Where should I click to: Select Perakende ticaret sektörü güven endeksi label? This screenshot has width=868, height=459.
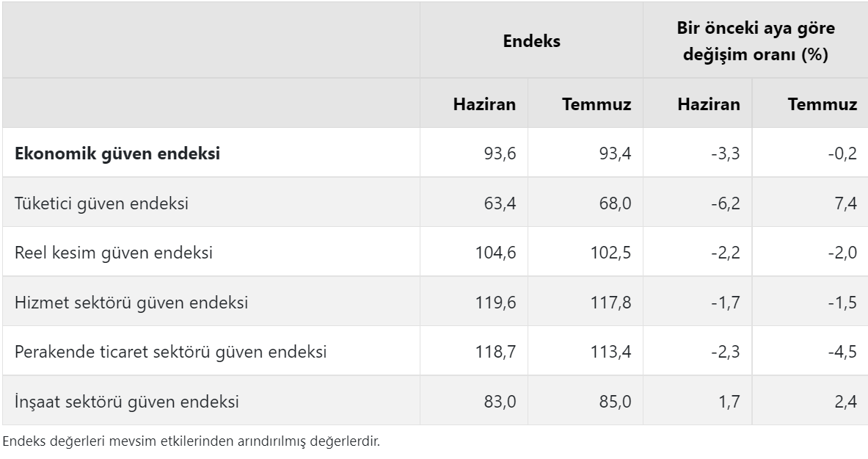click(170, 352)
